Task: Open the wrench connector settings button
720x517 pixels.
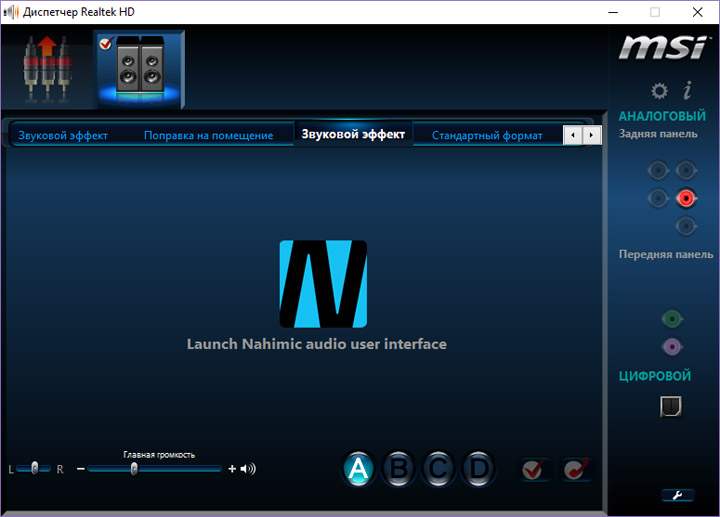Action: point(678,495)
